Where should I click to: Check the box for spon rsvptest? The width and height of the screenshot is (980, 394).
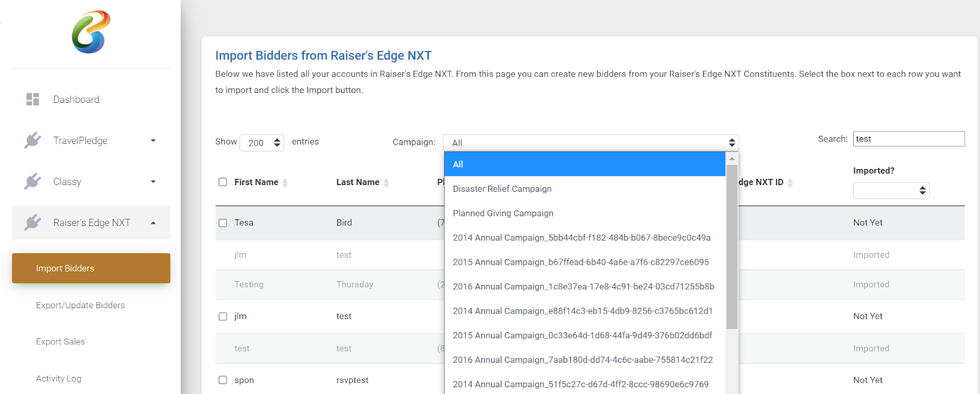223,380
